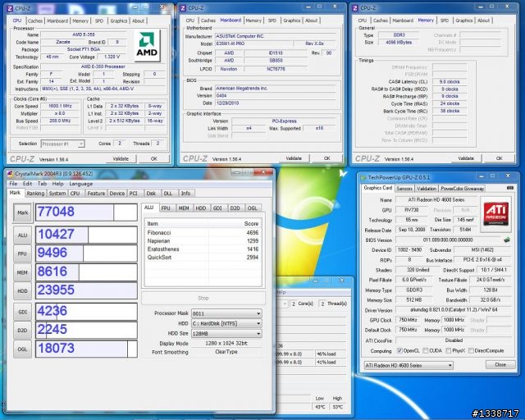525x420 pixels.
Task: Run the GDI benchmark button in CrystalMark
Action: point(22,312)
